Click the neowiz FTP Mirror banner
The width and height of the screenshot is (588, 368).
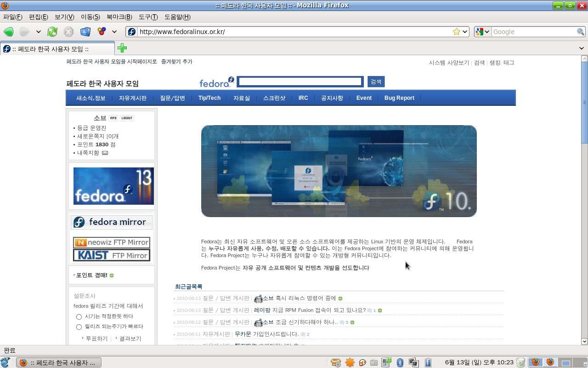click(112, 242)
